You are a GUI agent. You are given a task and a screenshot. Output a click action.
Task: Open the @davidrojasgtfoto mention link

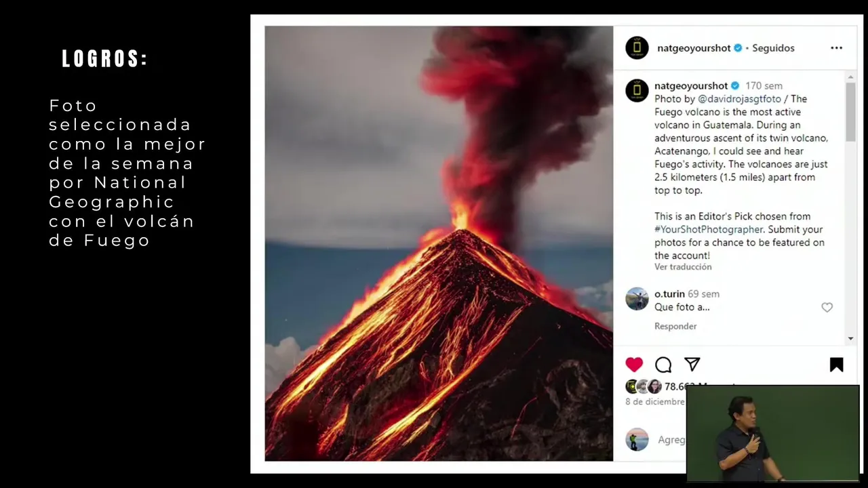point(739,99)
